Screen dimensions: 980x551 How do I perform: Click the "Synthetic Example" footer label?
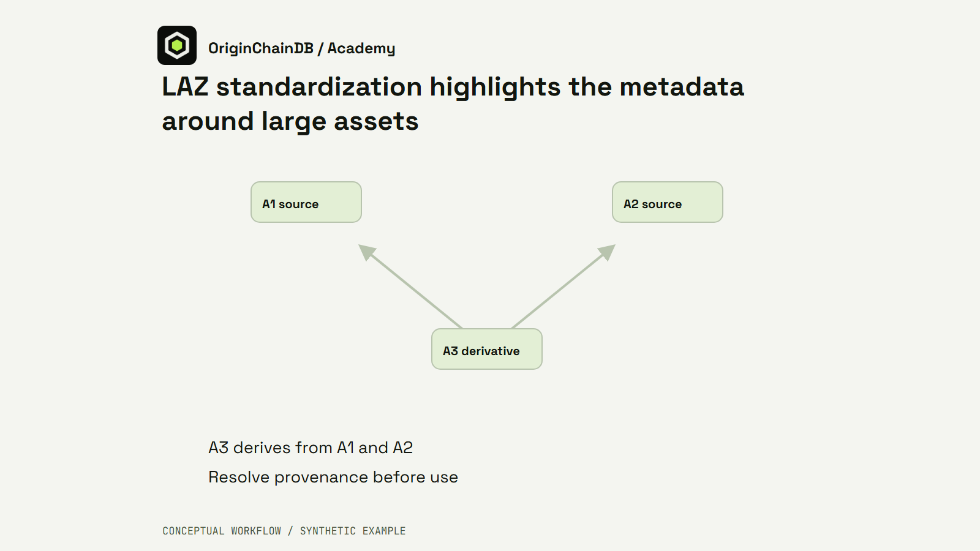pos(353,531)
